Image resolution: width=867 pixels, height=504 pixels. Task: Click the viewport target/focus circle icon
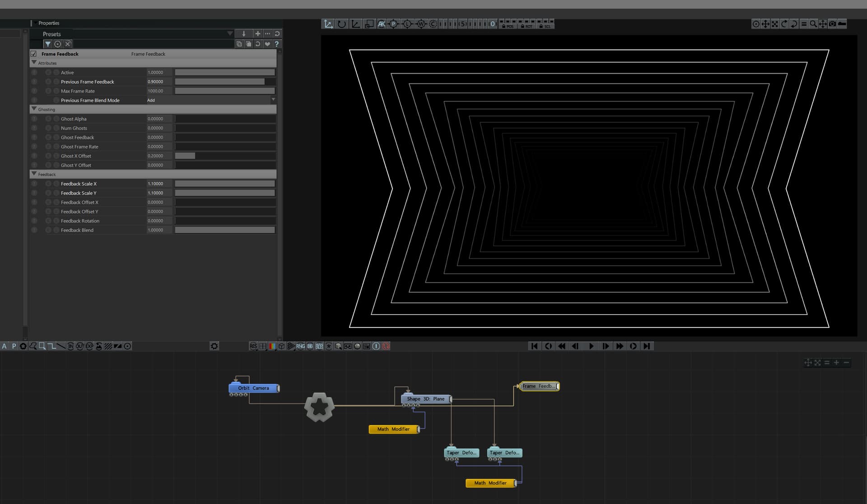point(756,24)
